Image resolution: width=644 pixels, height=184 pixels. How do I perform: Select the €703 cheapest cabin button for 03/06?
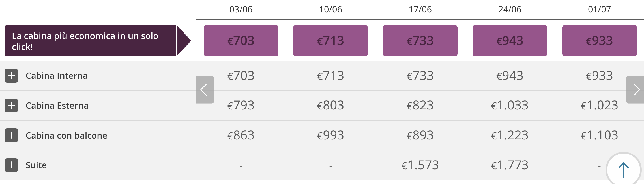241,40
